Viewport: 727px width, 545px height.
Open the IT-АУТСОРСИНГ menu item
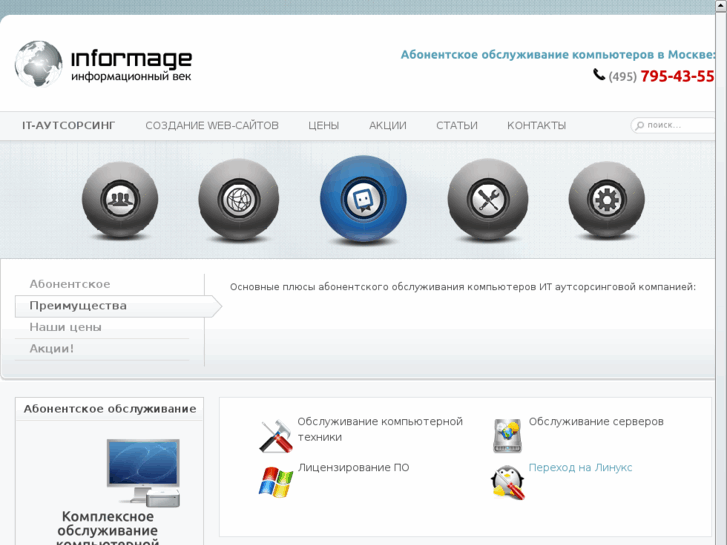[x=69, y=126]
